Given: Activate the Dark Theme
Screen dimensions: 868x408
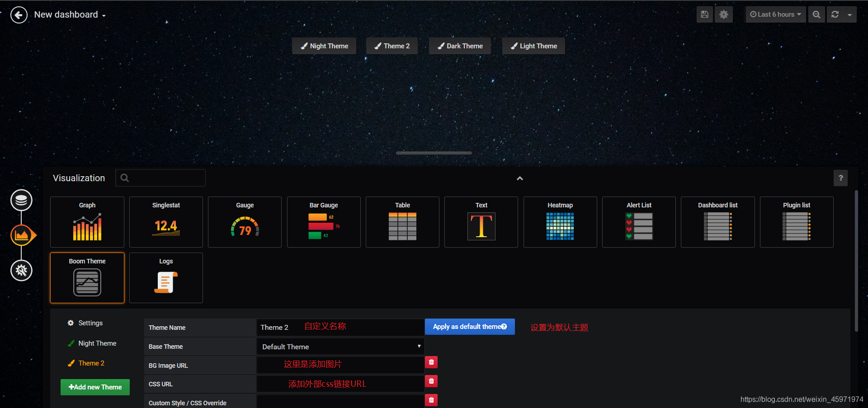Looking at the screenshot, I should point(460,46).
